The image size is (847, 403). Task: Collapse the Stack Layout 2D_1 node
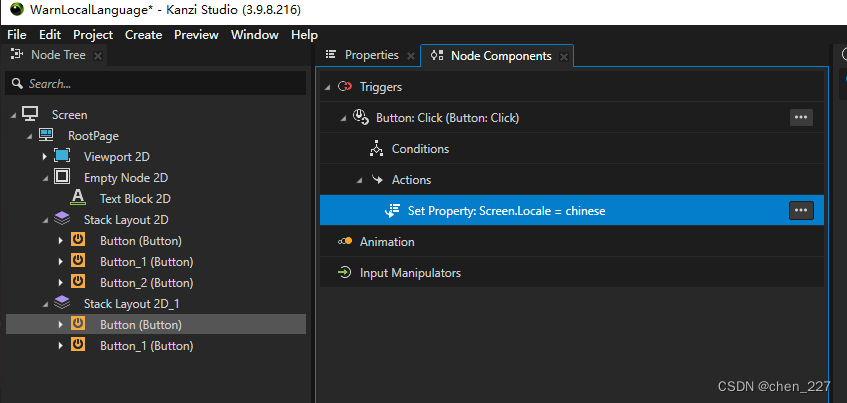coord(45,304)
